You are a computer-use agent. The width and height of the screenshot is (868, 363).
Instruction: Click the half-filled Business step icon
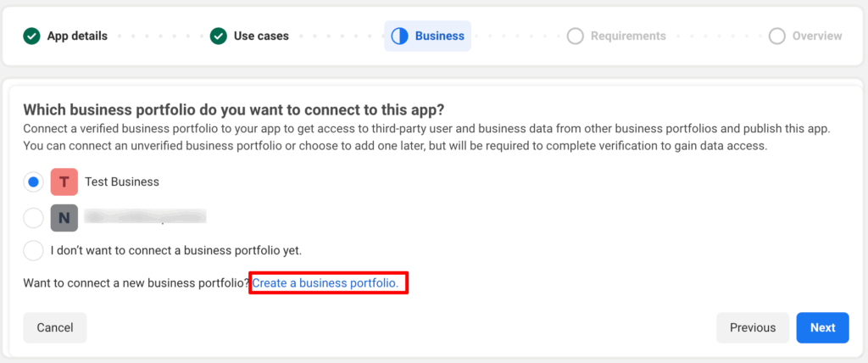pyautogui.click(x=400, y=36)
